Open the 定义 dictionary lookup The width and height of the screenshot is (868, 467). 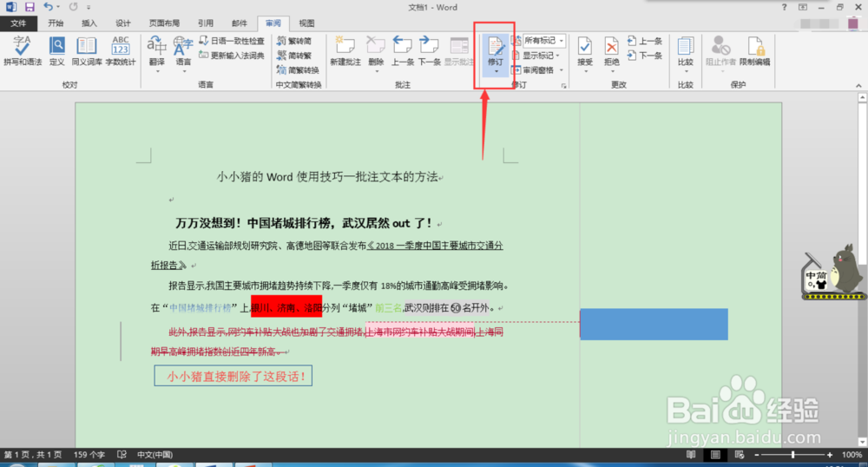pyautogui.click(x=57, y=51)
